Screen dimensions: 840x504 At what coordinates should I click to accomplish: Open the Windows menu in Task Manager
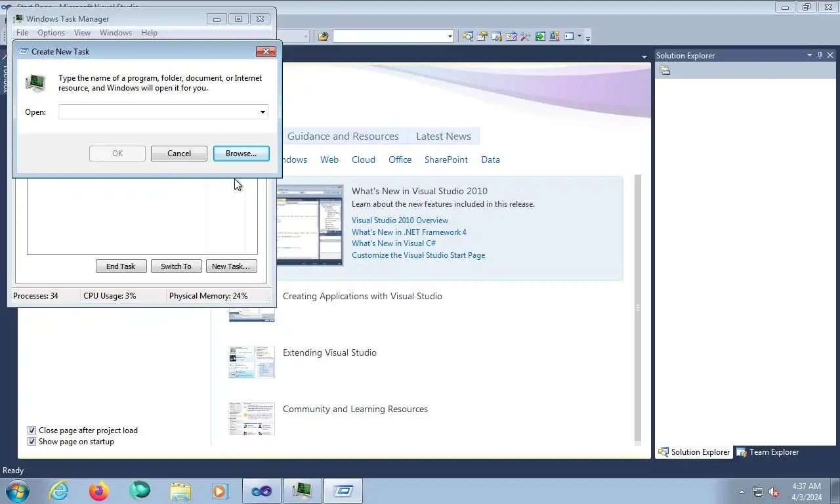tap(115, 33)
